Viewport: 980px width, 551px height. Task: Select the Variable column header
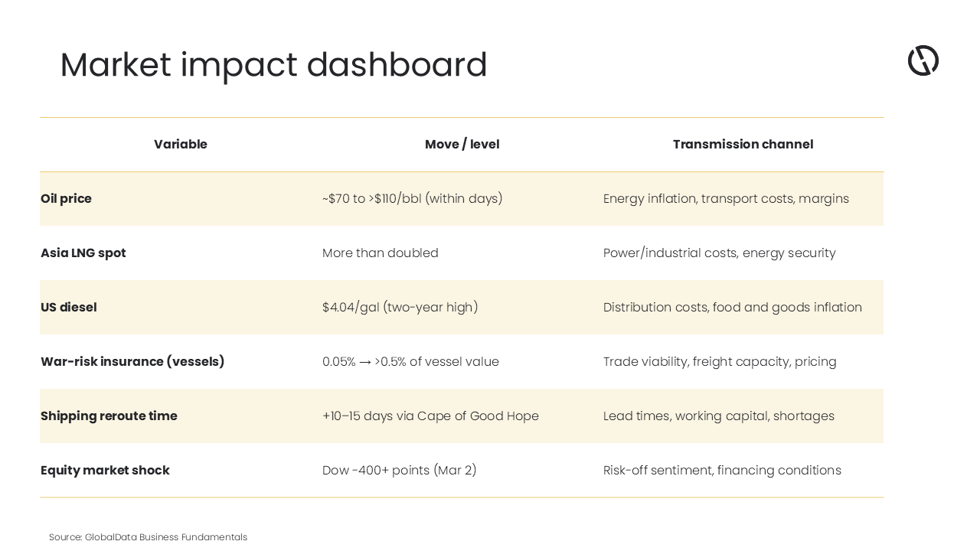(x=181, y=145)
